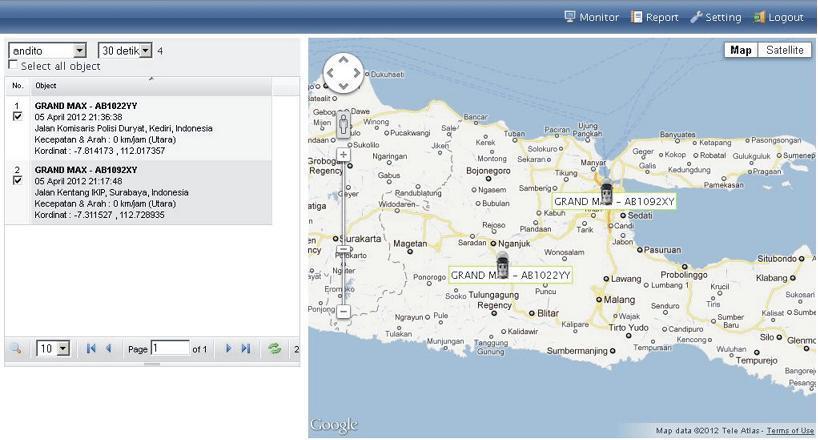This screenshot has height=440, width=818.
Task: Click the Probolinggo label on the map
Action: tap(684, 275)
